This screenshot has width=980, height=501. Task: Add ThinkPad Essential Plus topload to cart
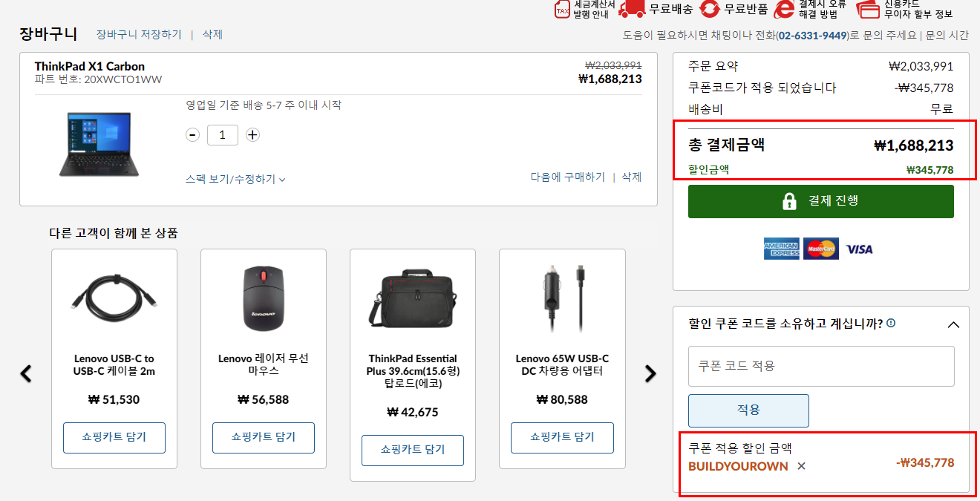click(x=413, y=450)
